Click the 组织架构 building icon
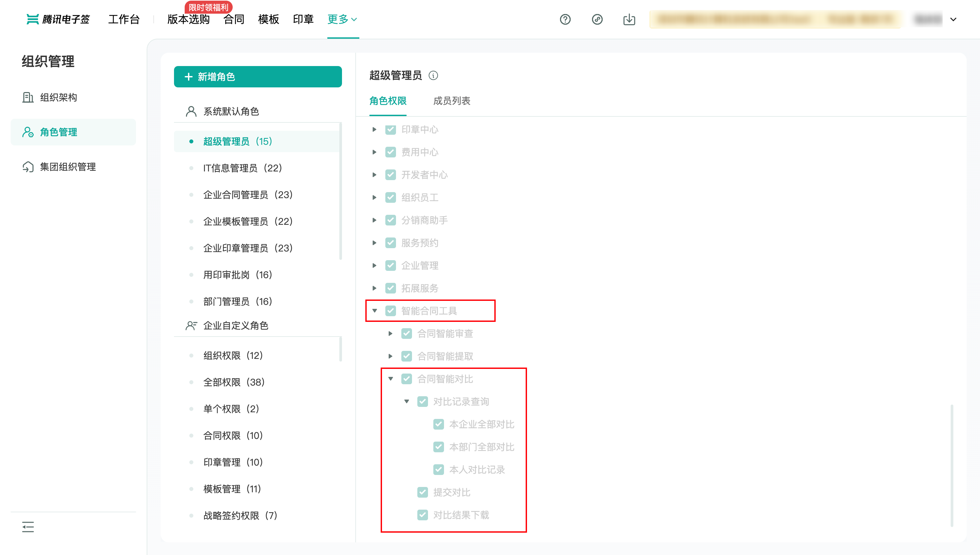 28,98
